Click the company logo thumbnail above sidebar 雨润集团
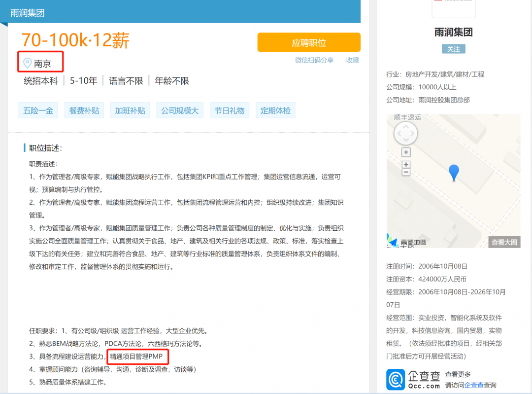 point(454,8)
